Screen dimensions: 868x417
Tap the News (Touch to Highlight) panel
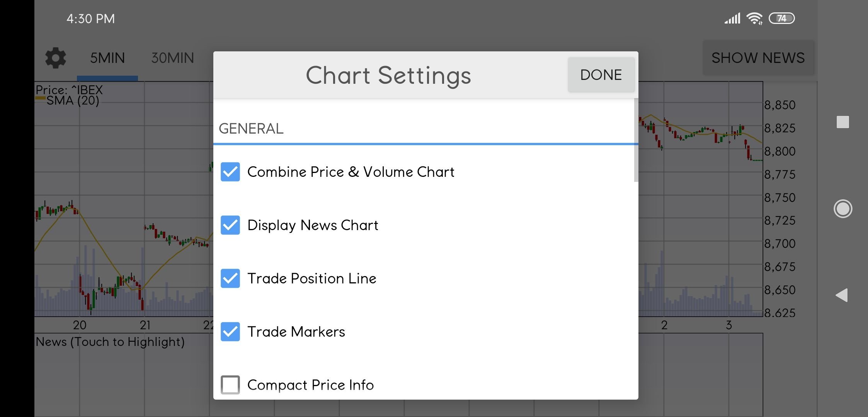click(110, 342)
